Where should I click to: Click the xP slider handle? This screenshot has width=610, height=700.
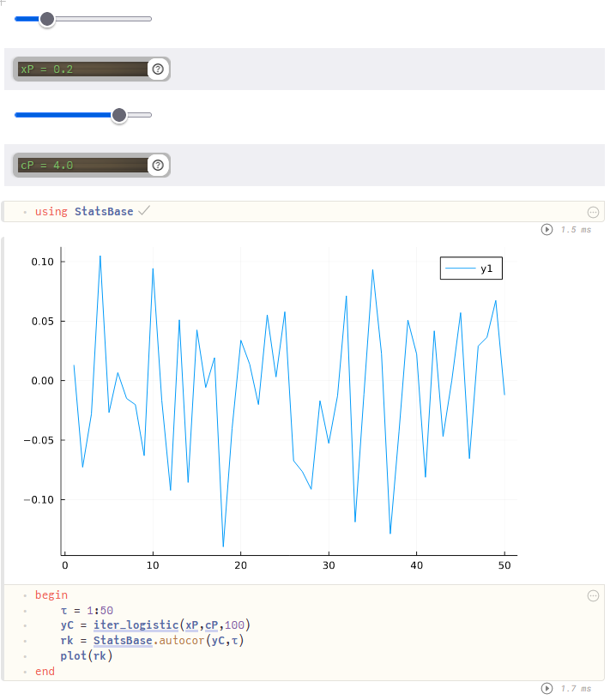tap(47, 19)
